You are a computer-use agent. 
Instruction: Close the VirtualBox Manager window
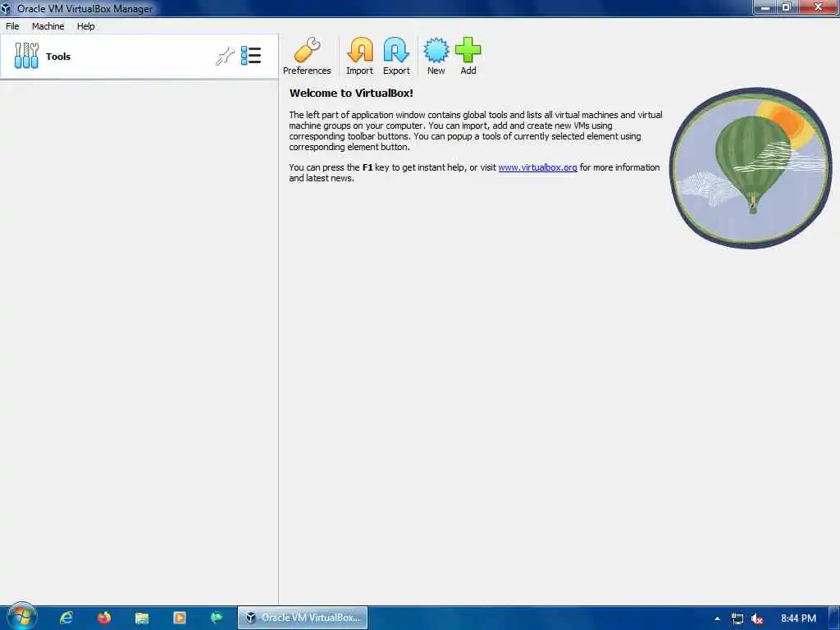click(x=818, y=7)
